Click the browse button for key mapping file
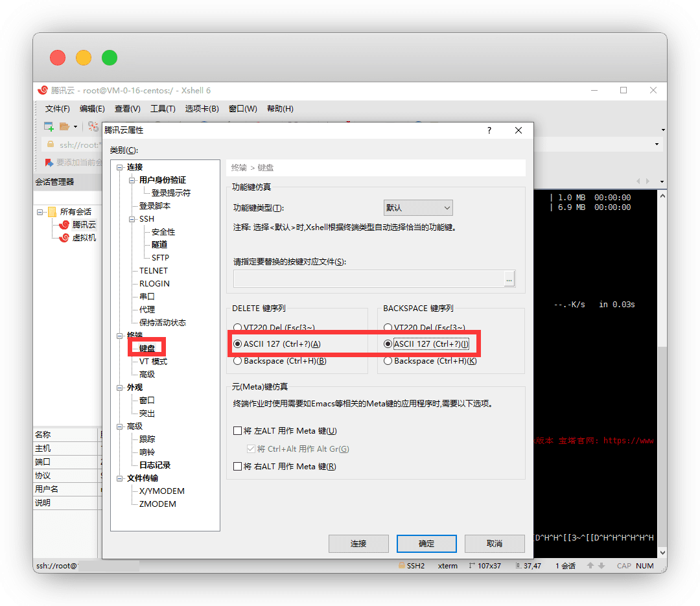This screenshot has width=700, height=606. [x=509, y=279]
